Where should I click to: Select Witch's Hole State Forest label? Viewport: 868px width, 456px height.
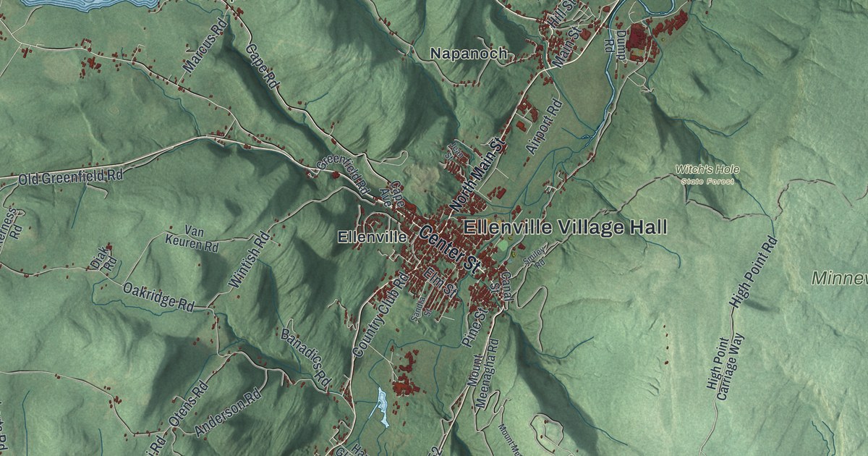[707, 174]
